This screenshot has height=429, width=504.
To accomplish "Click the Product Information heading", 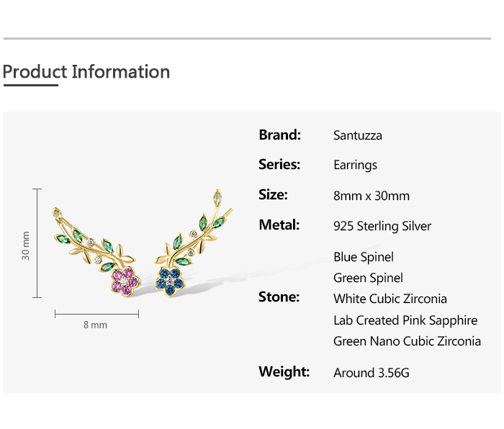I will [86, 72].
